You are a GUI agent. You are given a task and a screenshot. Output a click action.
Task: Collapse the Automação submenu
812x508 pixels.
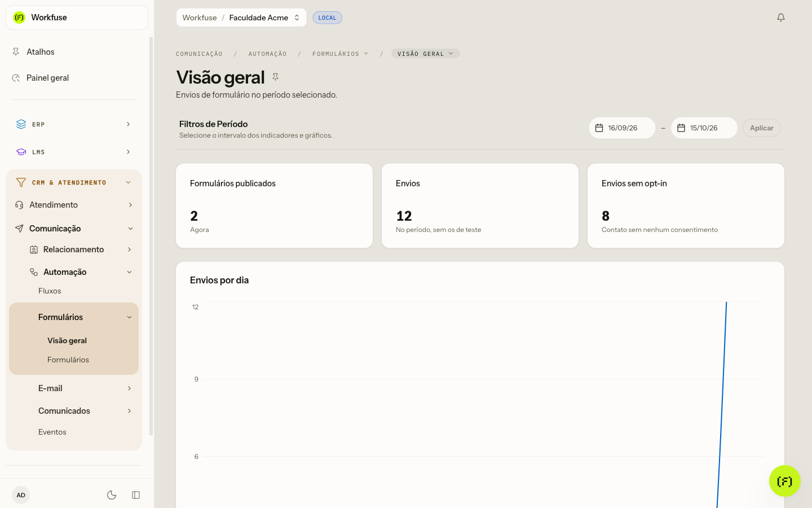point(129,272)
